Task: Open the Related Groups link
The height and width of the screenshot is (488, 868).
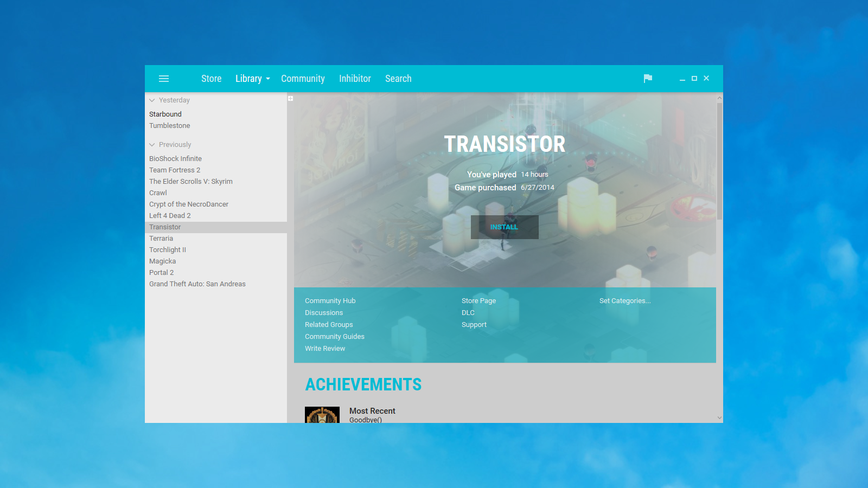Action: [329, 325]
